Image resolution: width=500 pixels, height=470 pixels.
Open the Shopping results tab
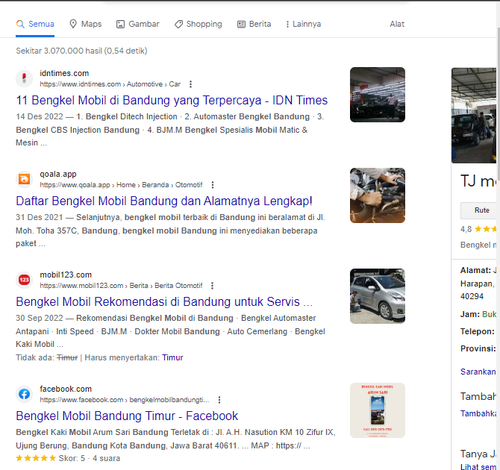tap(198, 24)
